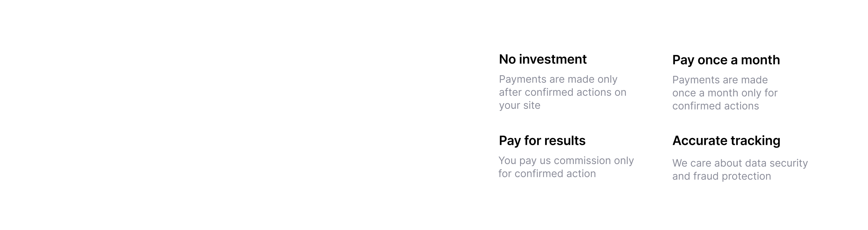Select the "your site" text line

519,105
